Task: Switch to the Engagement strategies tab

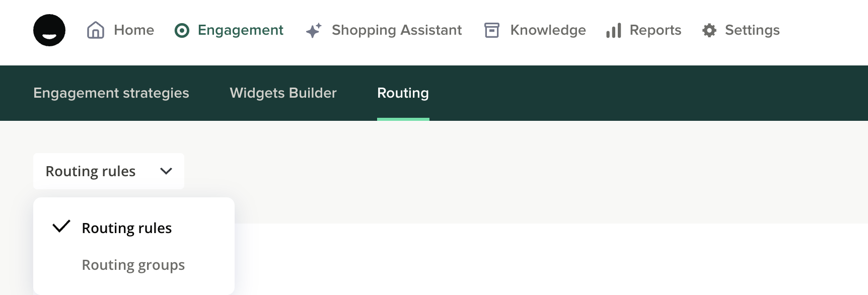Action: click(x=111, y=93)
